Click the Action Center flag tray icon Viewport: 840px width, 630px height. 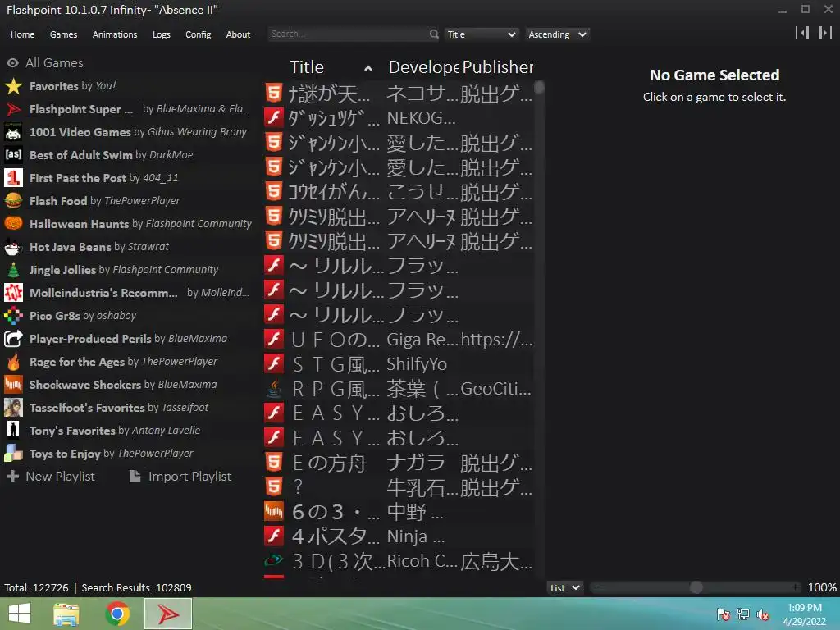(724, 614)
